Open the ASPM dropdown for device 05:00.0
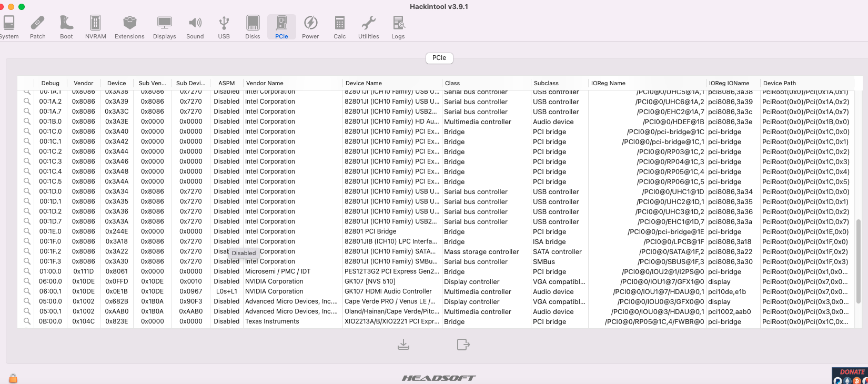This screenshot has height=384, width=868. point(227,301)
